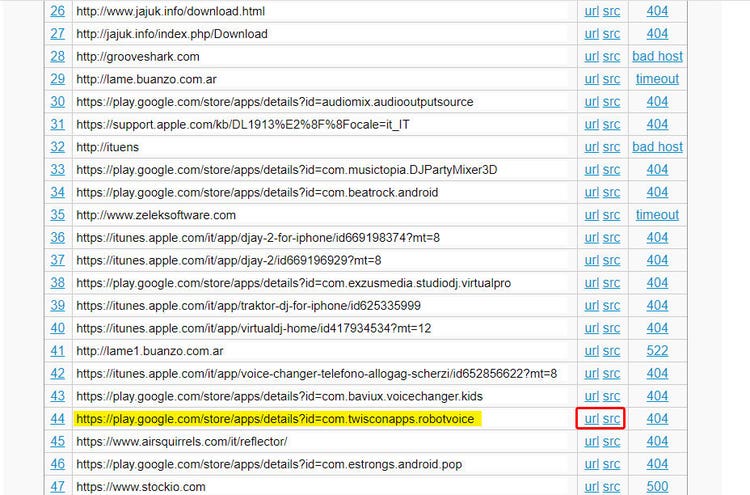Screen dimensions: 750x495
Task: Click url link for row 31
Action: (591, 124)
